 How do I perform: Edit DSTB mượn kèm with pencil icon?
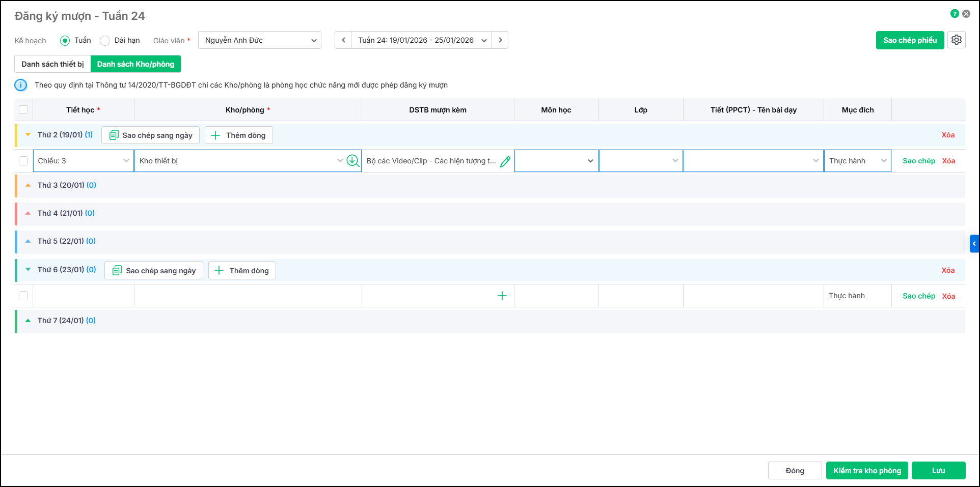click(505, 161)
